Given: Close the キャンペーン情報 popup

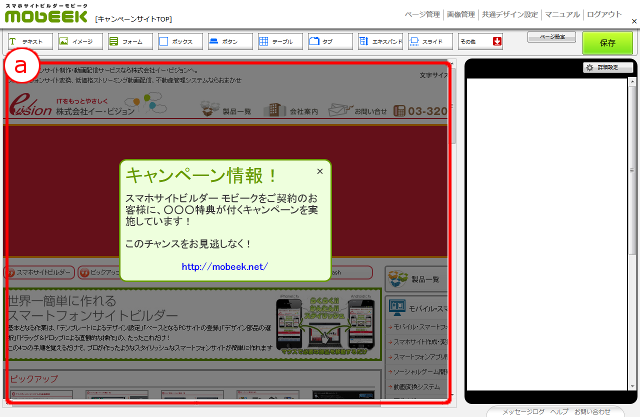Looking at the screenshot, I should coord(320,171).
